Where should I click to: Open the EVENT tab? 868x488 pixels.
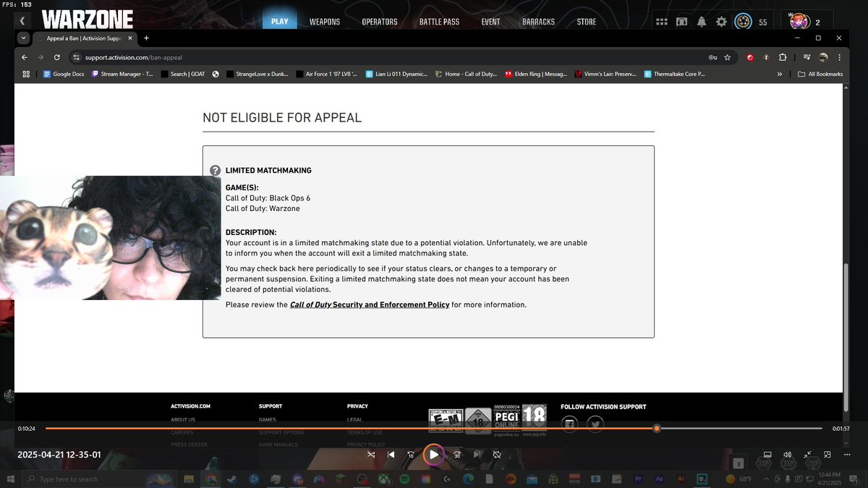[490, 22]
